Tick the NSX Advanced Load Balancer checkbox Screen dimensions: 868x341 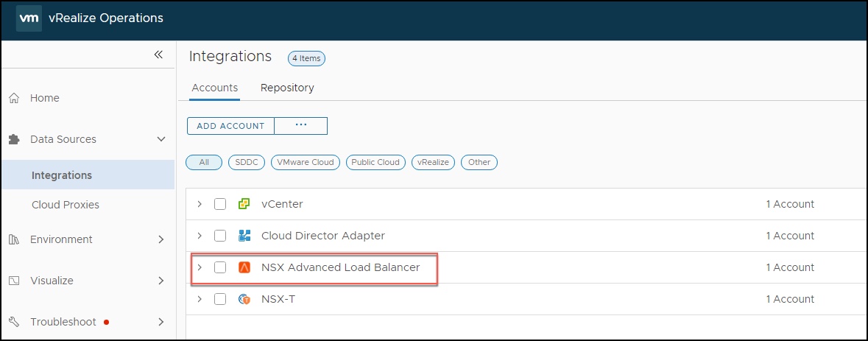pyautogui.click(x=220, y=267)
